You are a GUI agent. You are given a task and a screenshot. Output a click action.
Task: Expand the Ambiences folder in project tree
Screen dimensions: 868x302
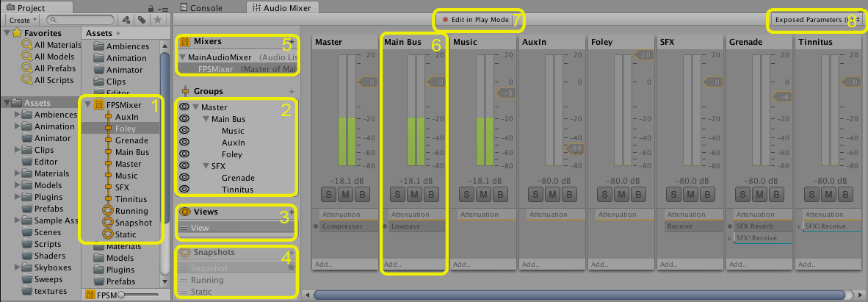coord(17,115)
